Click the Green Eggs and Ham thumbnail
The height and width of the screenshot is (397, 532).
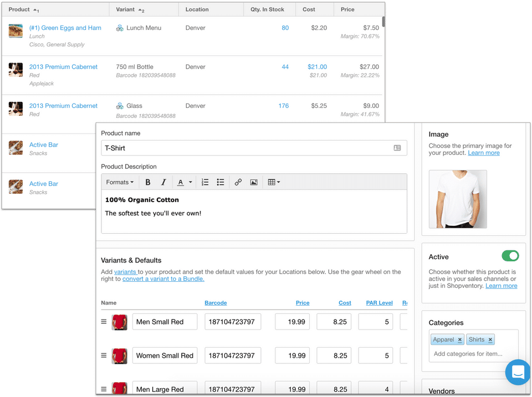[x=16, y=31]
